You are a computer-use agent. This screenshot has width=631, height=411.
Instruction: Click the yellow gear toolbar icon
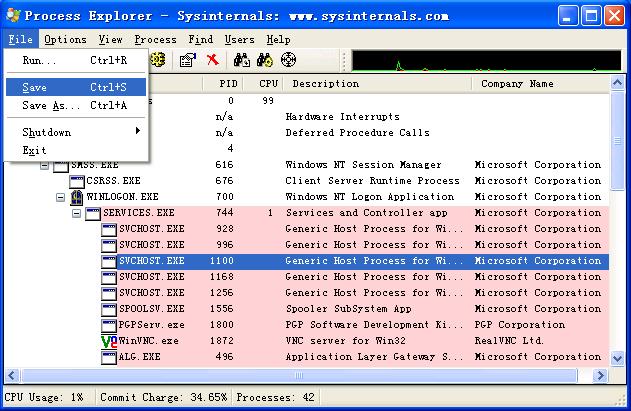[x=158, y=60]
